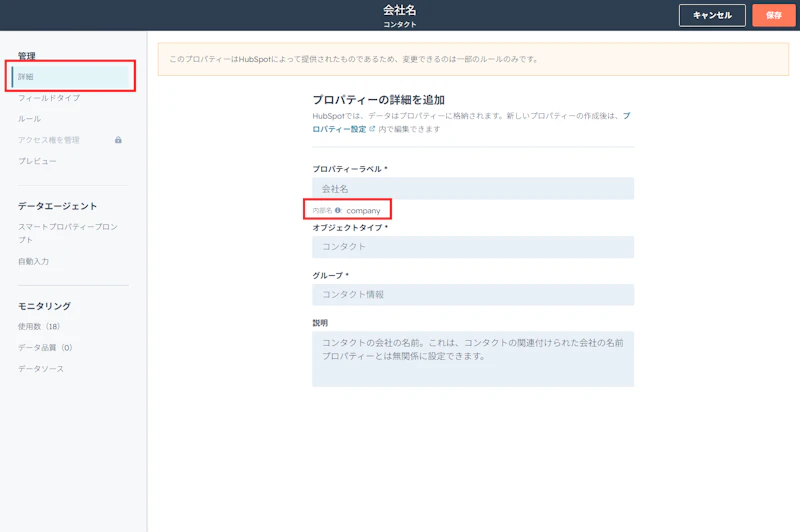Click the 会社名 title in header
This screenshot has width=800, height=532.
pyautogui.click(x=399, y=10)
